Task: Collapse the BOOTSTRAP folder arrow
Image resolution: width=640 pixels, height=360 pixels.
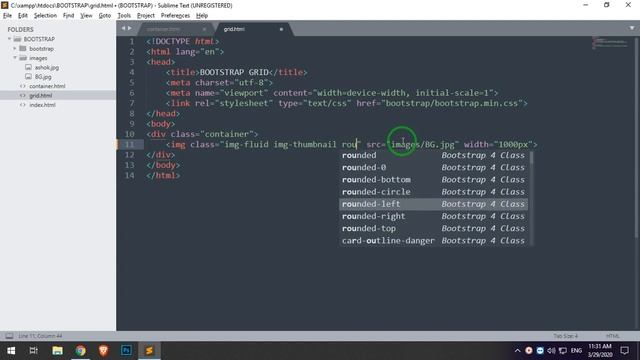Action: (9, 39)
